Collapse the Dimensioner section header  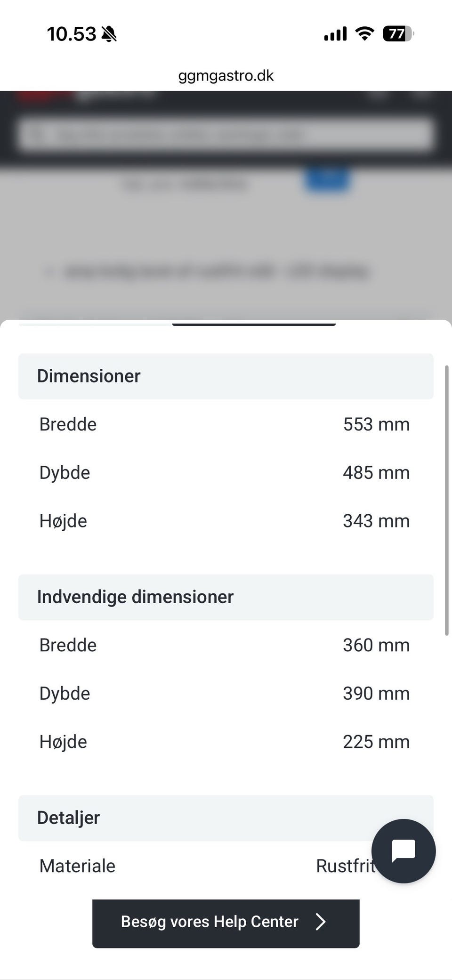[226, 376]
